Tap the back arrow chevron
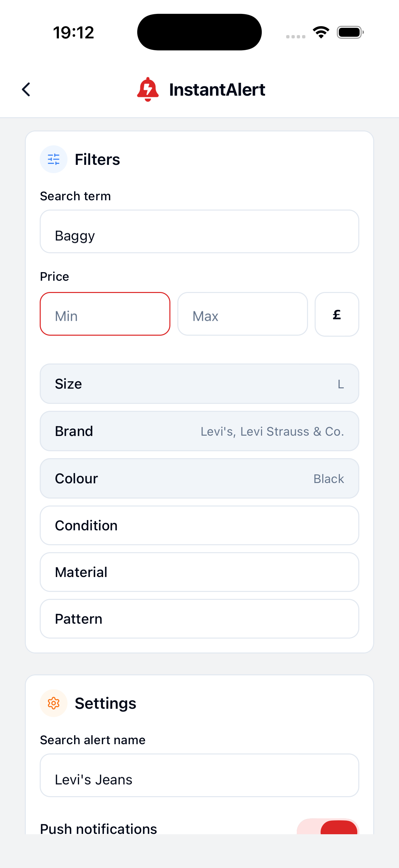 click(x=26, y=90)
